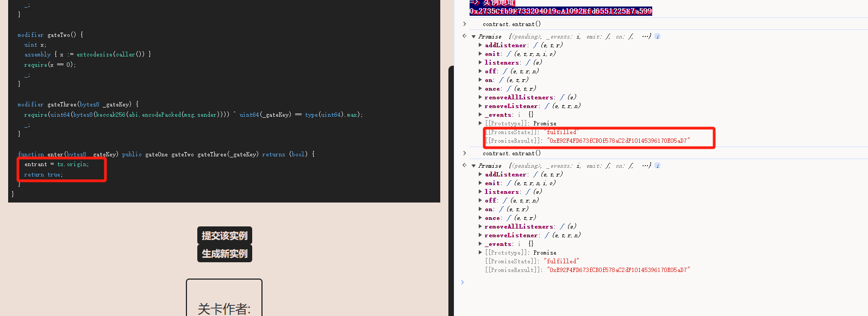Expand emit property in first Promise object
This screenshot has width=868, height=316.
pos(480,54)
